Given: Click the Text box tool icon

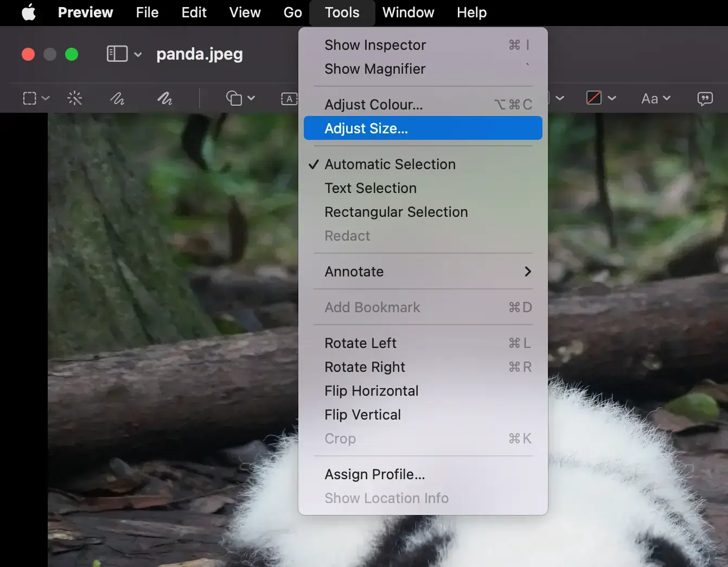Looking at the screenshot, I should click(x=289, y=98).
